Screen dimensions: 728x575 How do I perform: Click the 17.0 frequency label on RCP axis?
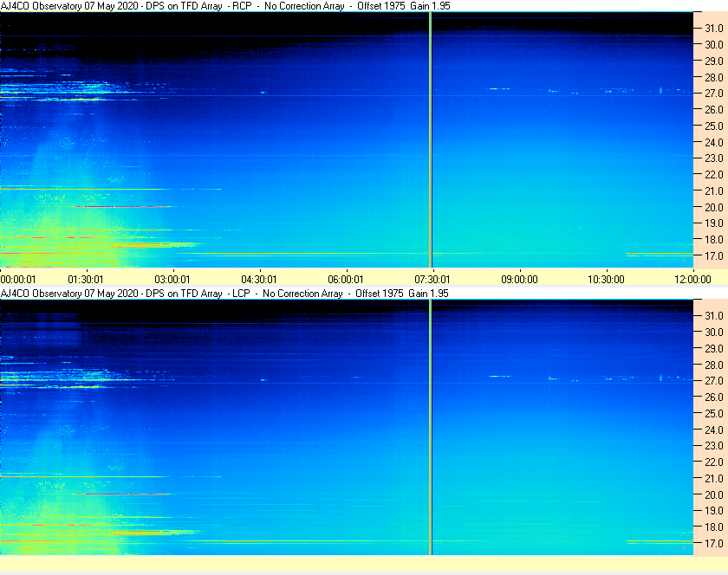click(714, 255)
